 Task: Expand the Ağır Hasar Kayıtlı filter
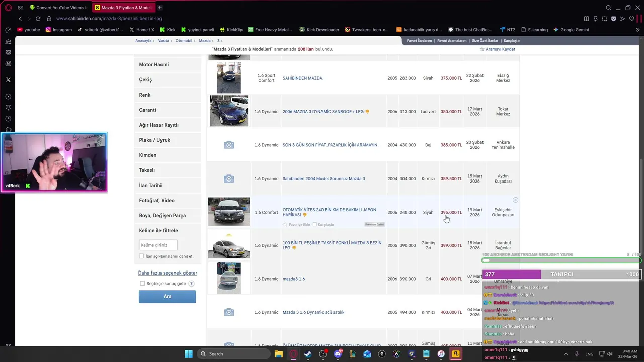coord(168,125)
